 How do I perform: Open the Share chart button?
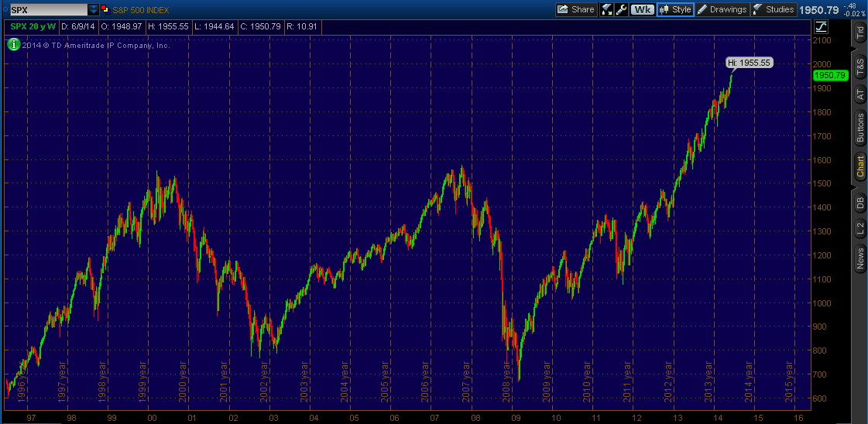pyautogui.click(x=576, y=9)
